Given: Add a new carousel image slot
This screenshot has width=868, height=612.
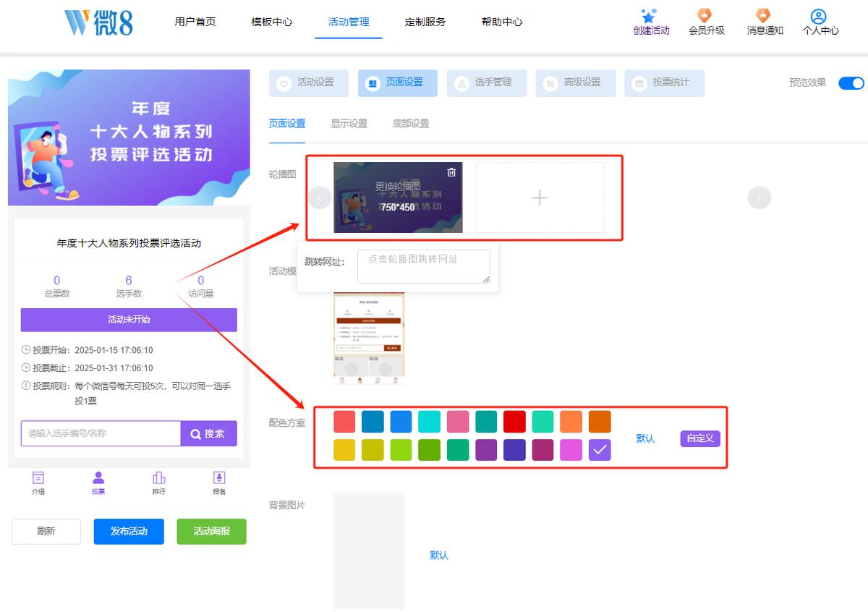Looking at the screenshot, I should coord(540,197).
